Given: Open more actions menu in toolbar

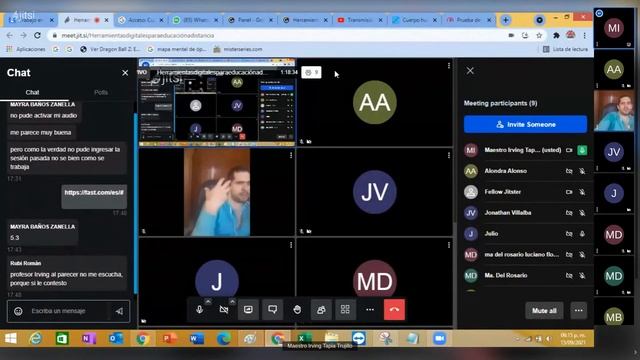Looking at the screenshot, I should tap(370, 310).
